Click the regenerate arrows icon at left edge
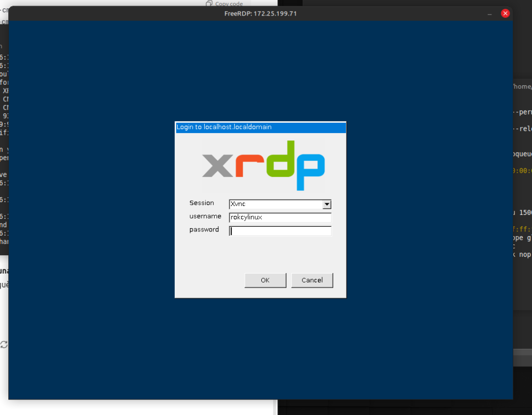Image resolution: width=532 pixels, height=415 pixels. pyautogui.click(x=4, y=344)
